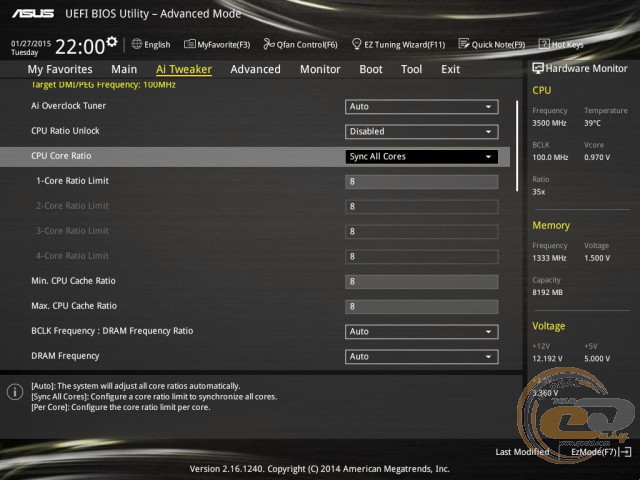Open the Ai Overclock Tuner dropdown
Image resolution: width=640 pixels, height=480 pixels.
(421, 107)
